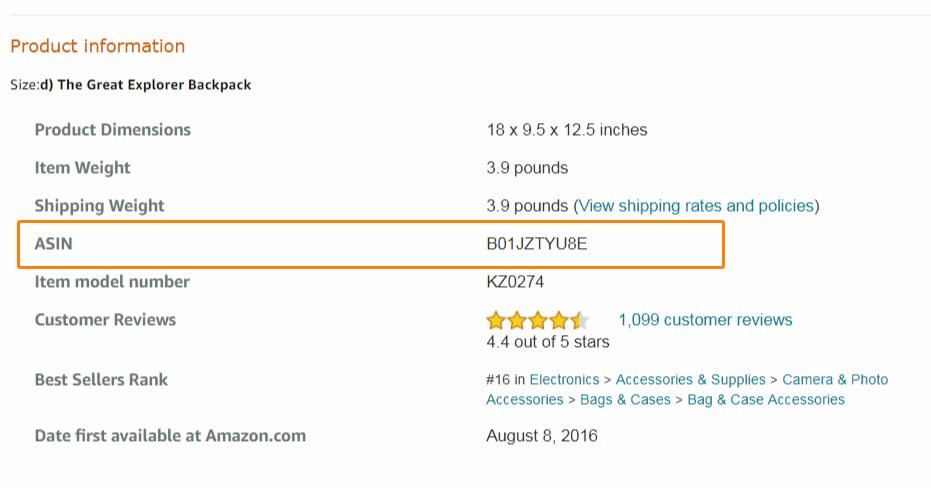Click the ASIN row label
This screenshot has width=931, height=488.
[x=53, y=244]
